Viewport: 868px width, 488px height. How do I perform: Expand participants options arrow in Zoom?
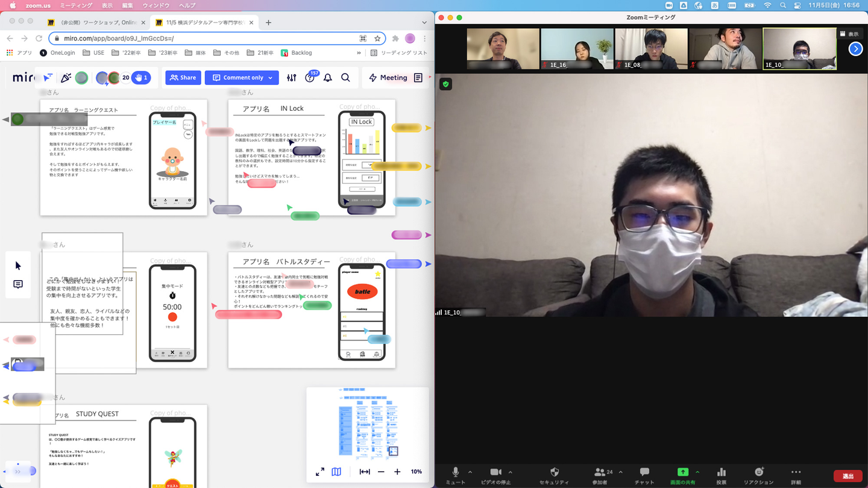pos(620,472)
